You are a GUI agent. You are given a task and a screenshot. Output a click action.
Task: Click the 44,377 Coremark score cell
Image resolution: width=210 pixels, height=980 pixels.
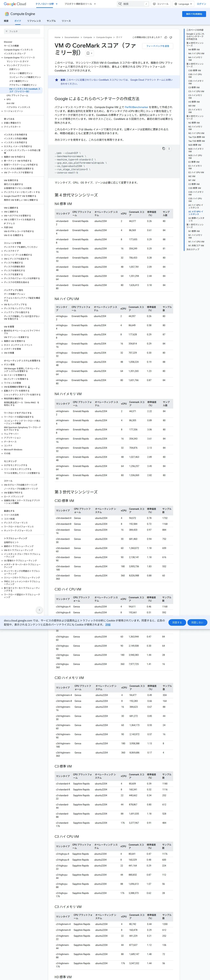pyautogui.click(x=132, y=221)
